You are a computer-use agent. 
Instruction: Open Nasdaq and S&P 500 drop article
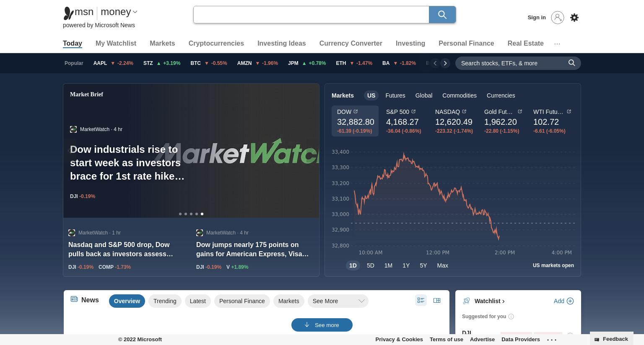click(121, 249)
